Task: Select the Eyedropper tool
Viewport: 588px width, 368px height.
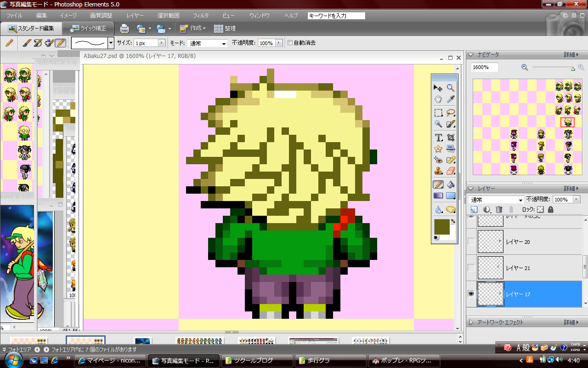Action: click(451, 99)
